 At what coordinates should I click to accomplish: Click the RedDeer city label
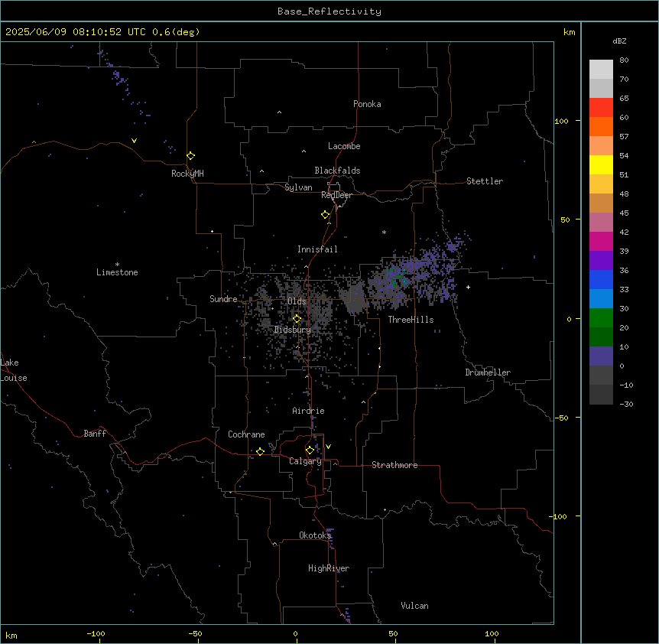tap(337, 195)
